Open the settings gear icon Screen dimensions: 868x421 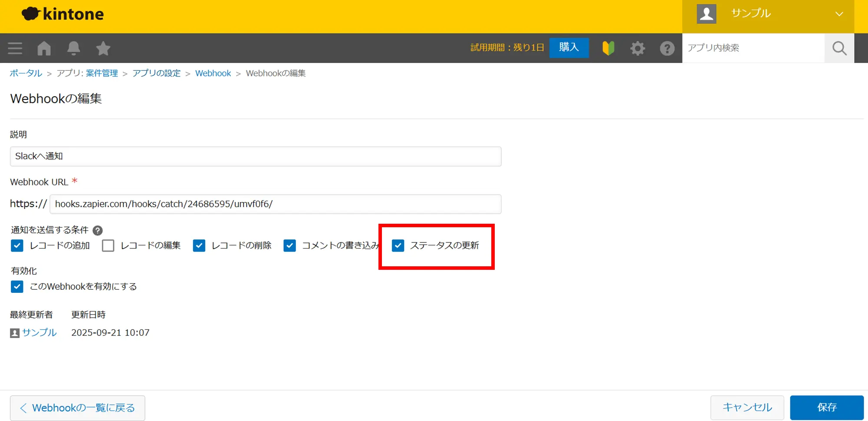point(637,48)
